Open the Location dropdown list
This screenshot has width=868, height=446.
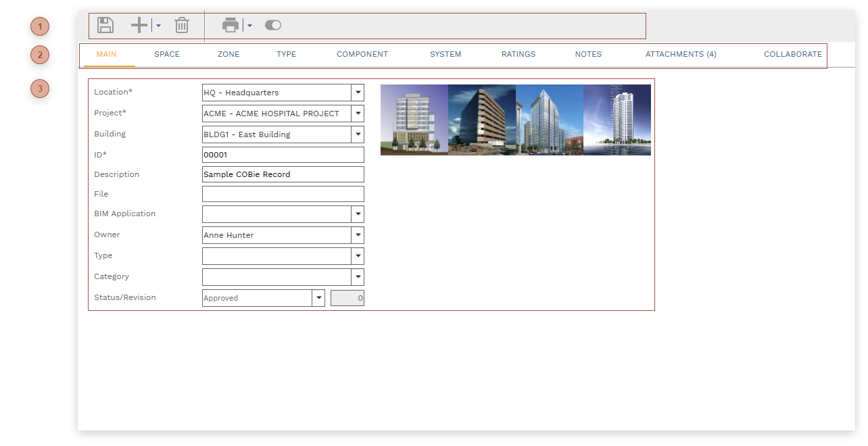tap(358, 93)
